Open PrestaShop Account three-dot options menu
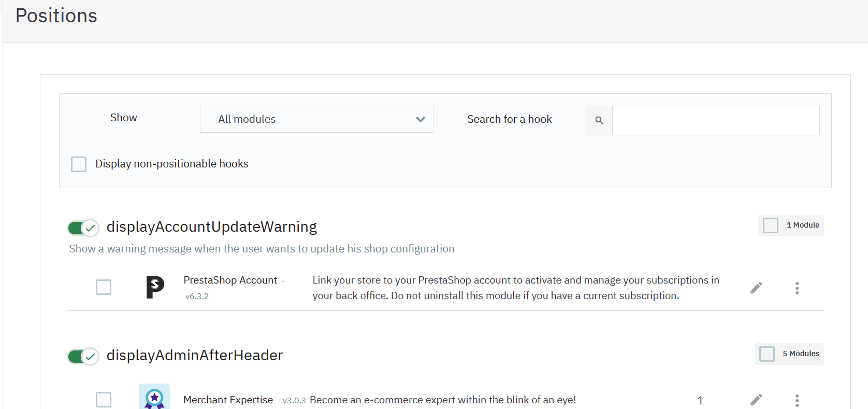Image resolution: width=868 pixels, height=409 pixels. [797, 288]
